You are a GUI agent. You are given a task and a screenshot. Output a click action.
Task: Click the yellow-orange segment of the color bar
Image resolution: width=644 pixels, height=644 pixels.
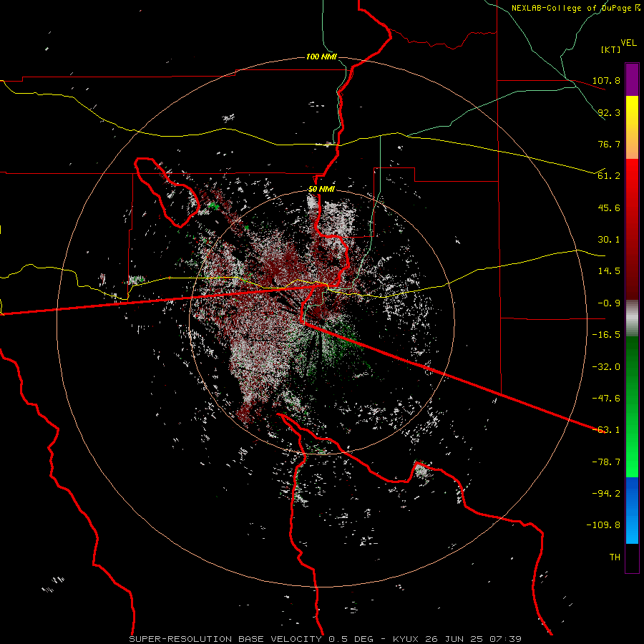pyautogui.click(x=632, y=127)
